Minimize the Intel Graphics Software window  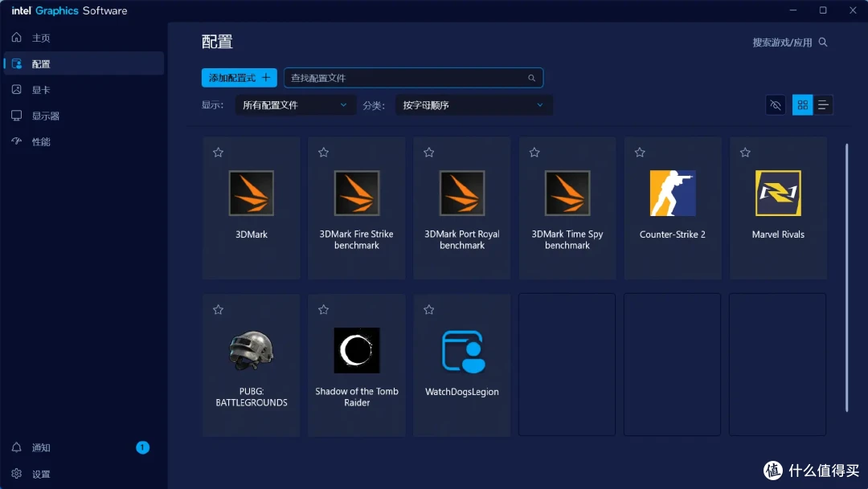[793, 10]
